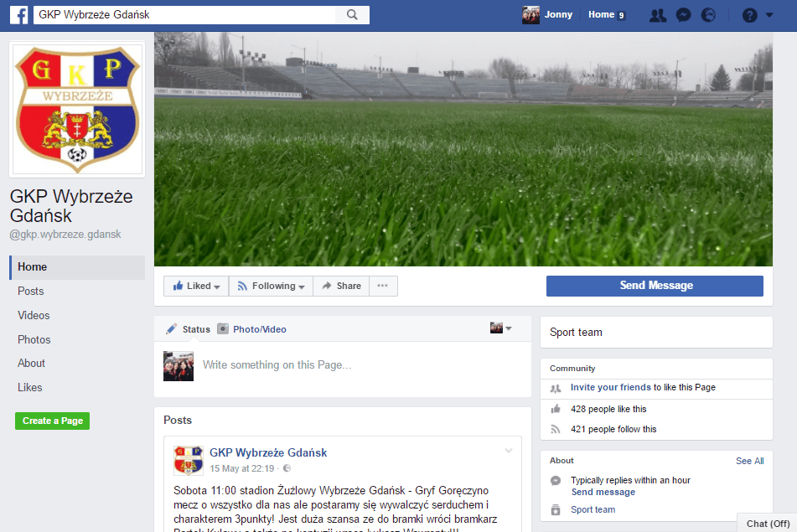Screen dimensions: 797x532
Task: Click 421 people follow this
Action: (613, 429)
